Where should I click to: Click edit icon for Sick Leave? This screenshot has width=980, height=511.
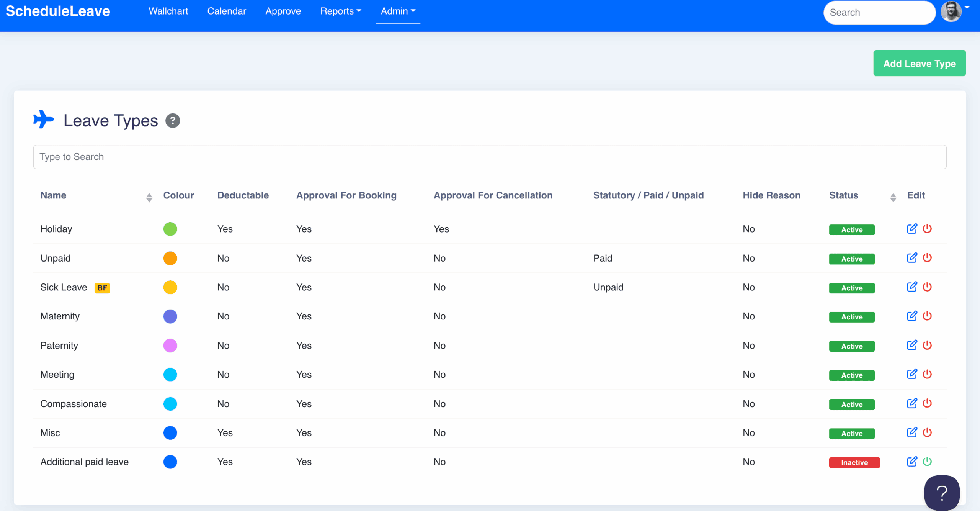click(912, 287)
